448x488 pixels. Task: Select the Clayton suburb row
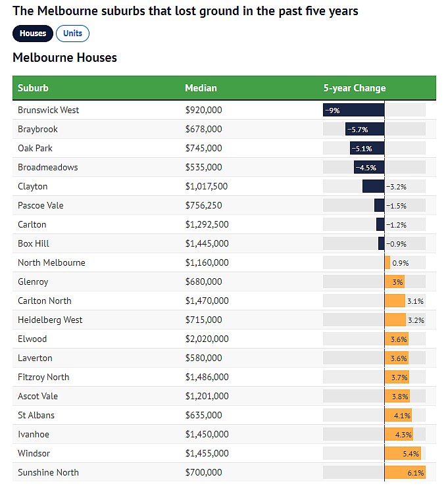tap(32, 187)
